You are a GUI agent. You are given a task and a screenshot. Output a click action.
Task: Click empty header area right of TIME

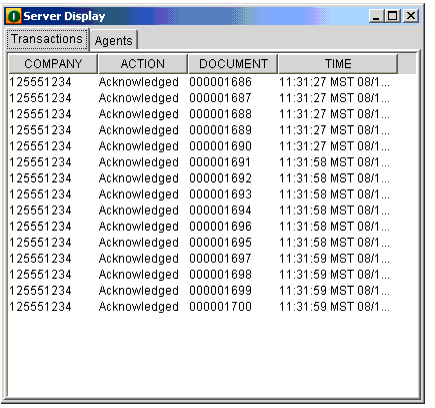tap(407, 64)
